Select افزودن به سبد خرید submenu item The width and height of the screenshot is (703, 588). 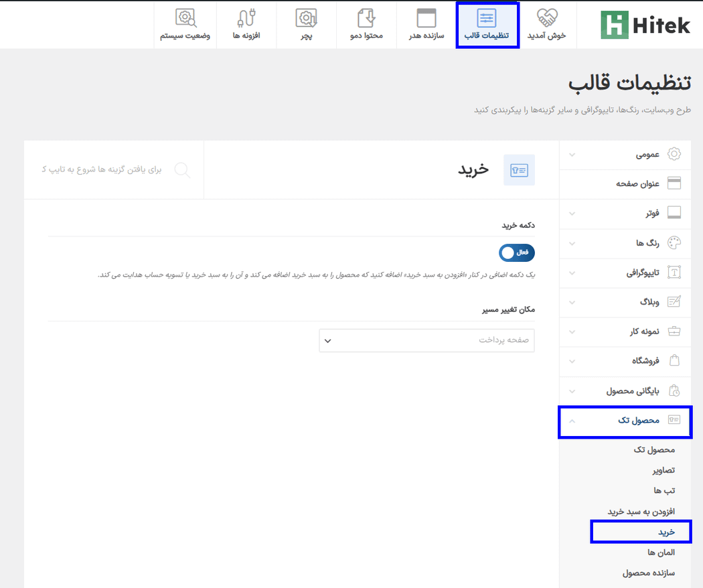coord(641,512)
